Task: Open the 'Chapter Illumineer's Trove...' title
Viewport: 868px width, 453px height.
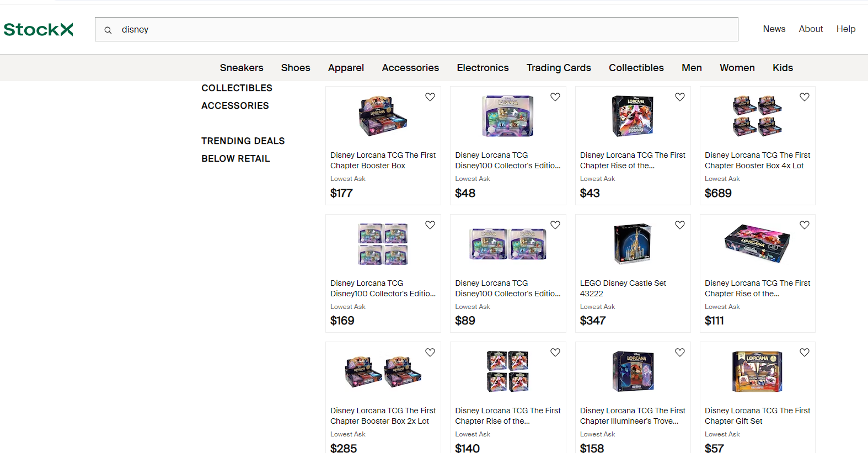Action: 633,416
